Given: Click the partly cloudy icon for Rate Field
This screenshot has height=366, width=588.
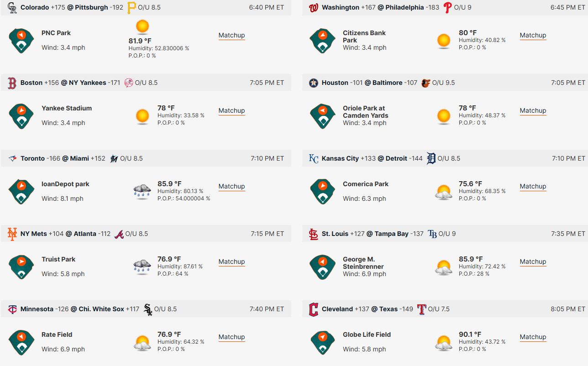Looking at the screenshot, I should [142, 343].
